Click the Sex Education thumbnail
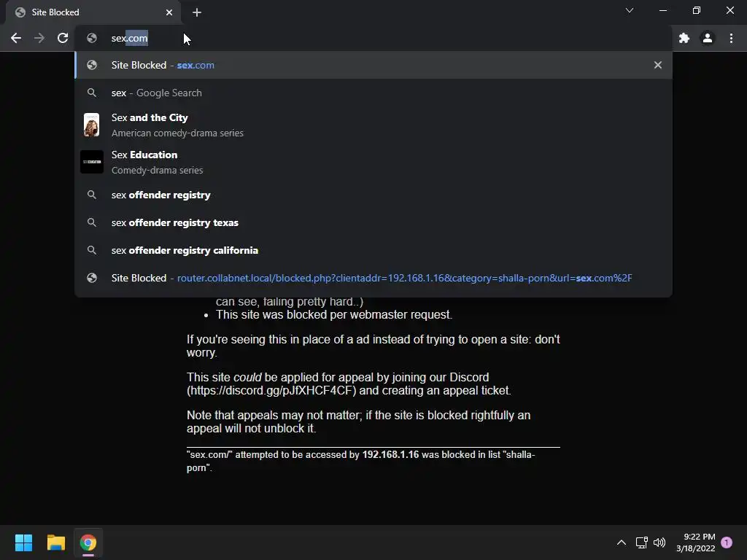Viewport: 747px width, 560px height. [91, 162]
